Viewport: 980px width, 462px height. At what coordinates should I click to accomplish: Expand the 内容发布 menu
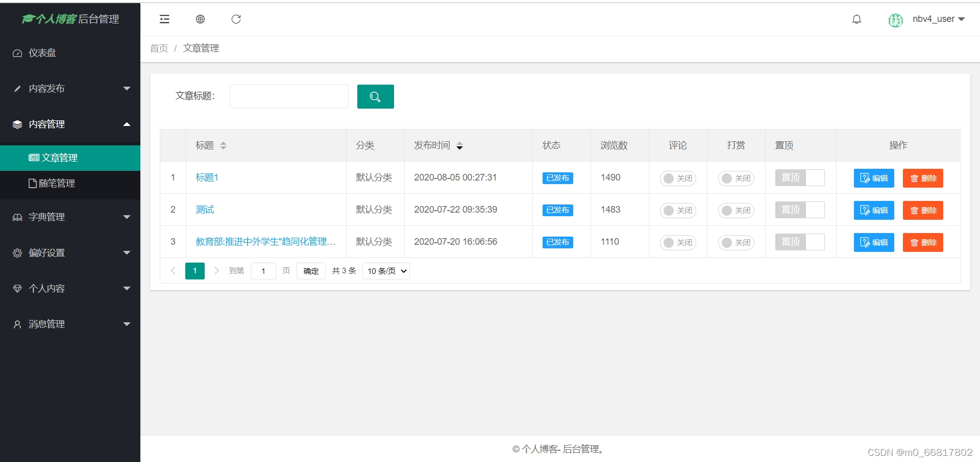click(46, 88)
